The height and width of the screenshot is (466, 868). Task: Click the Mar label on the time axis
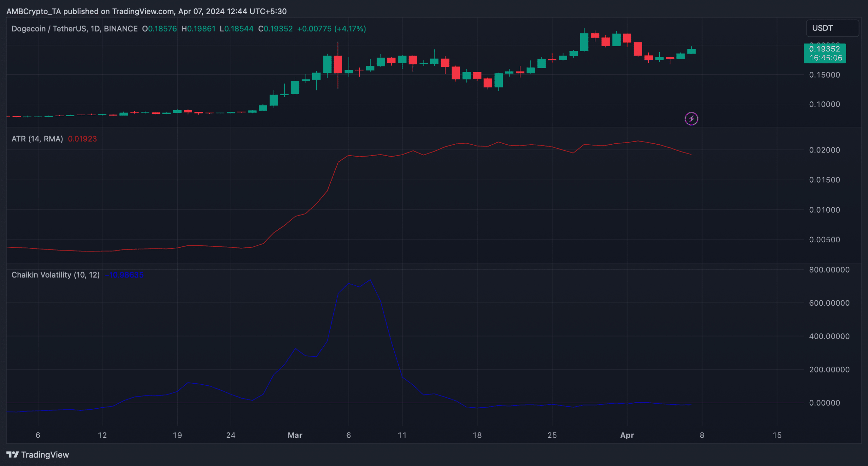click(295, 435)
